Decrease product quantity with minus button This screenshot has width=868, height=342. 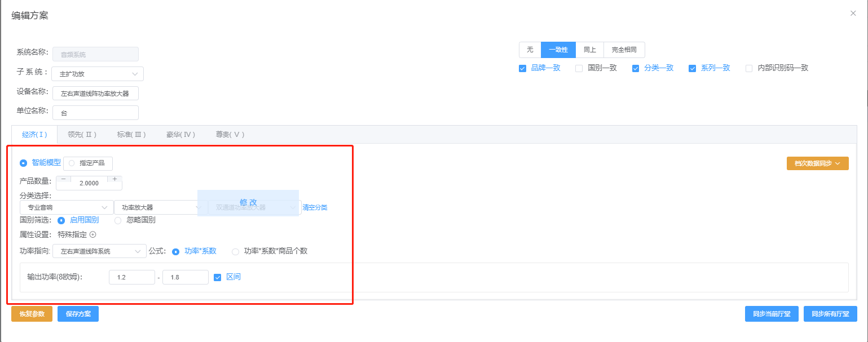tap(63, 179)
